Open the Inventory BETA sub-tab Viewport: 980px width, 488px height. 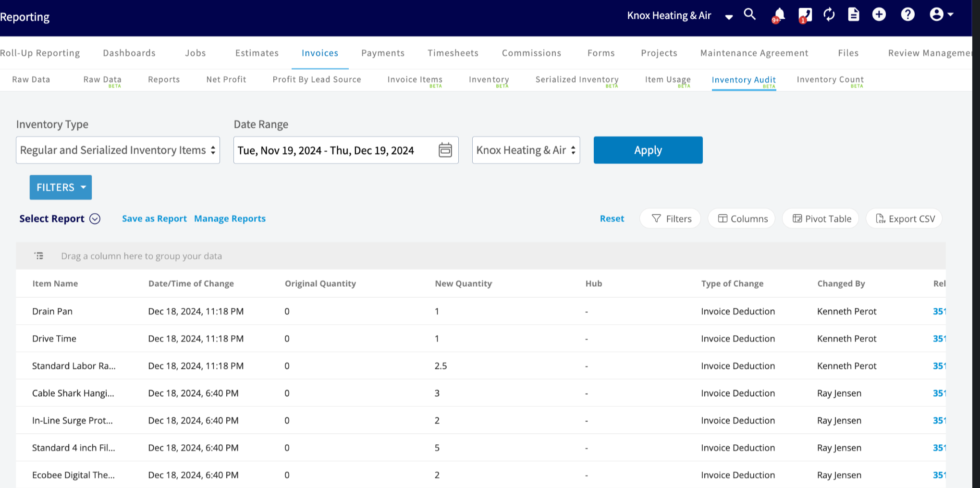489,80
